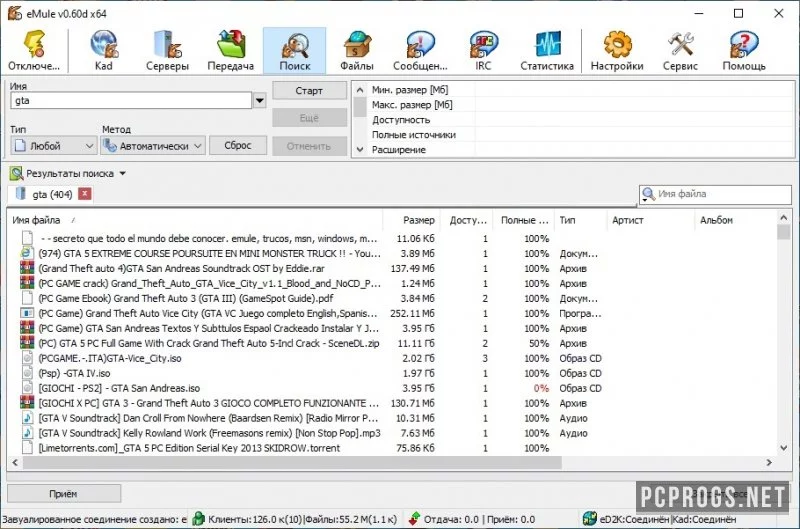The height and width of the screenshot is (529, 800).
Task: Sort by the Имя файла column header
Action: tap(195, 220)
